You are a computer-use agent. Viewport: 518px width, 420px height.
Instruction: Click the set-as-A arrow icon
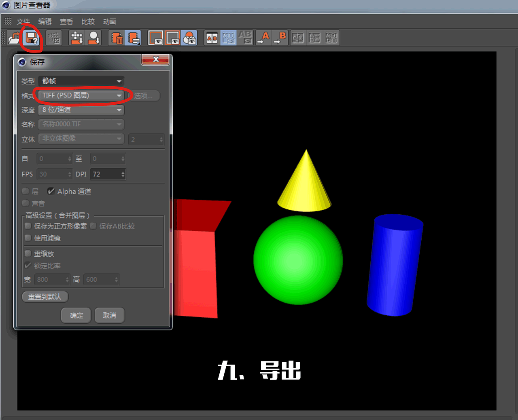(263, 38)
